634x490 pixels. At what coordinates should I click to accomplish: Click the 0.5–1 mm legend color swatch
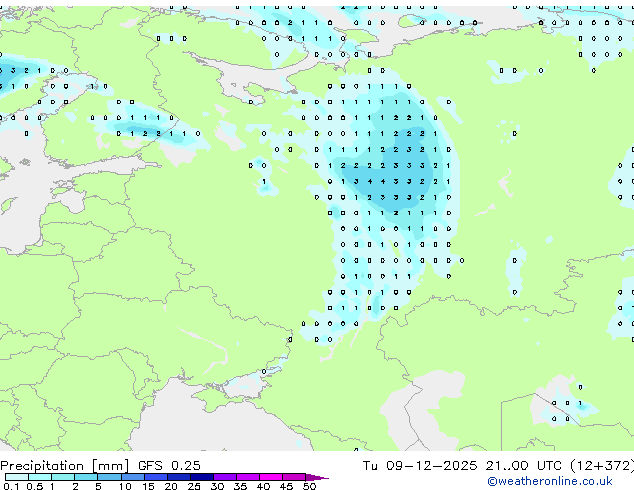[40, 477]
